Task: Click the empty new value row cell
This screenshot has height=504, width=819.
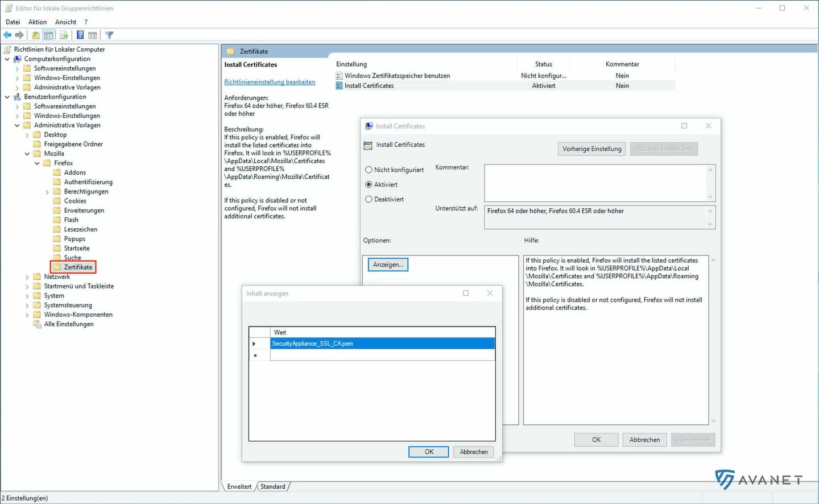Action: [x=382, y=355]
